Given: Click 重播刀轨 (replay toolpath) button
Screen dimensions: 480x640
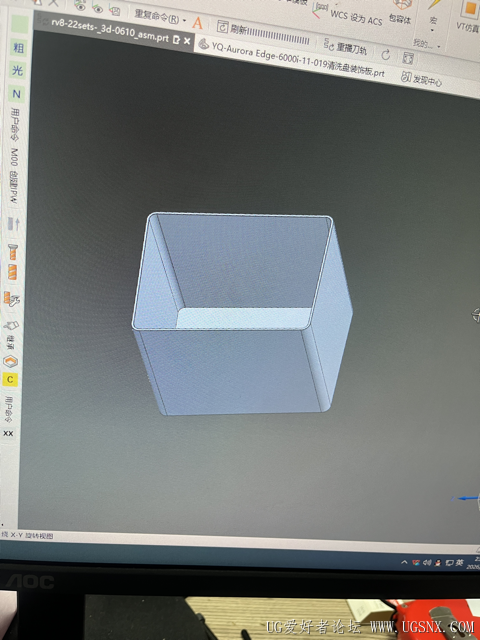Looking at the screenshot, I should coord(345,47).
